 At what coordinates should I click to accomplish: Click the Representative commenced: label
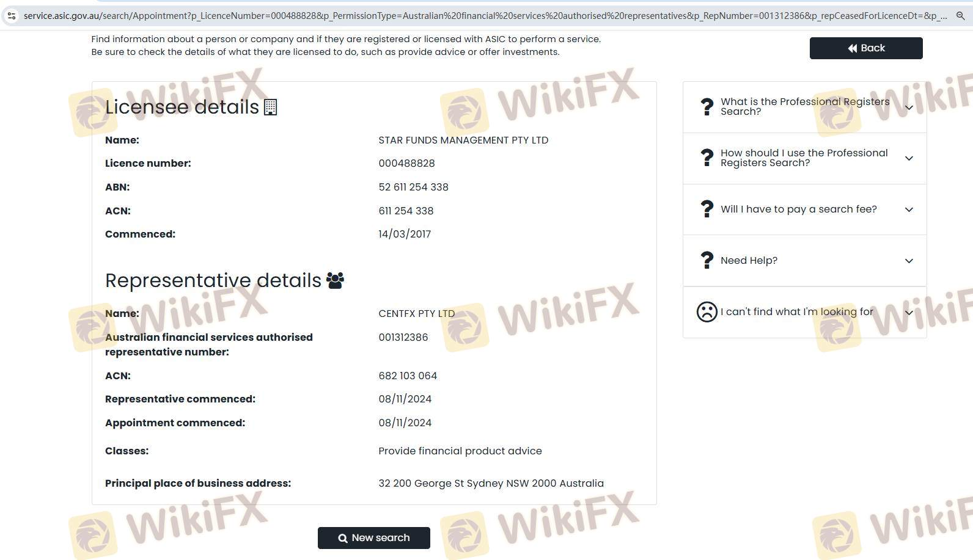click(180, 399)
